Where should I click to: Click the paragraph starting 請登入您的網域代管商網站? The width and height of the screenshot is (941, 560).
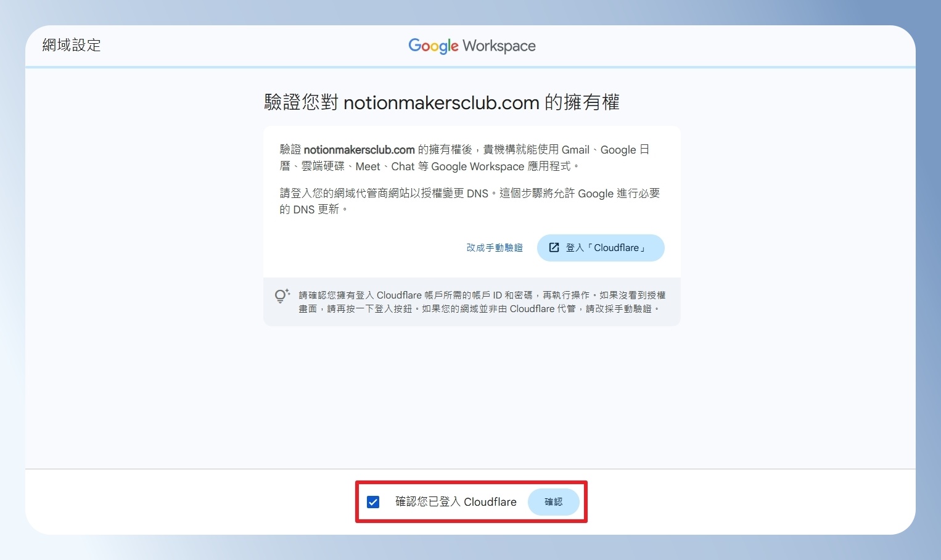point(470,202)
